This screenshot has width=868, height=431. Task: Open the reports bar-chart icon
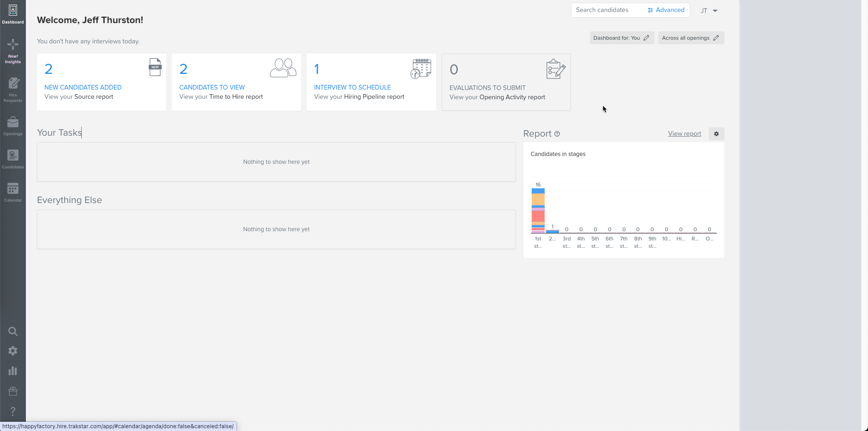(x=12, y=371)
